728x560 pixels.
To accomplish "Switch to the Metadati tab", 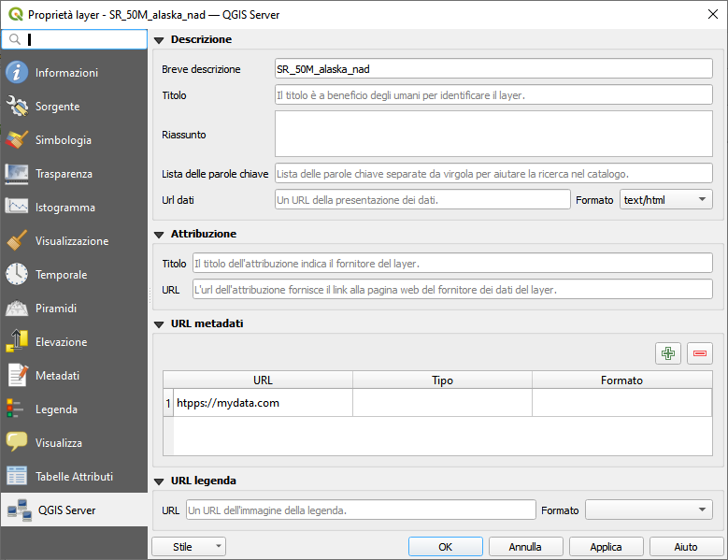I will click(x=74, y=375).
